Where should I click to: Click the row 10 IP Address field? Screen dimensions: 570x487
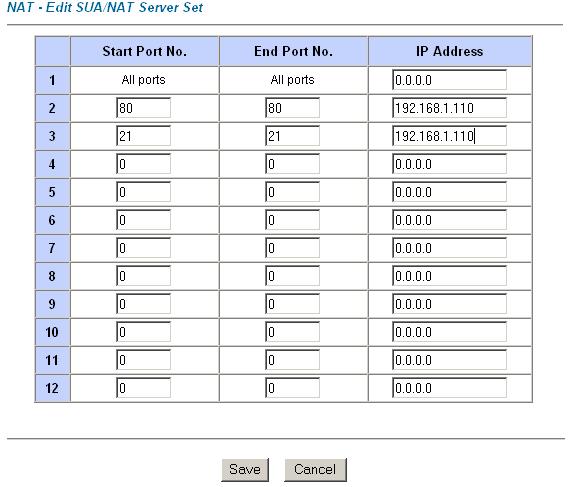[x=449, y=332]
